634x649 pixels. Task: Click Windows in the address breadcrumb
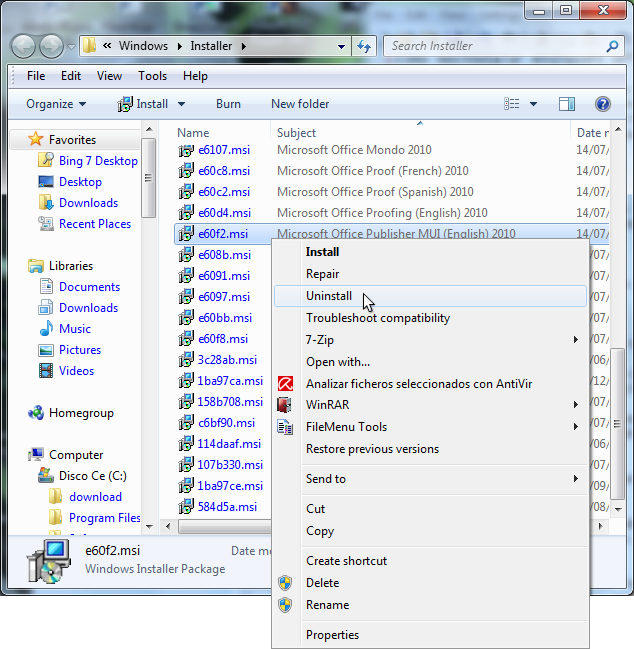tap(143, 46)
